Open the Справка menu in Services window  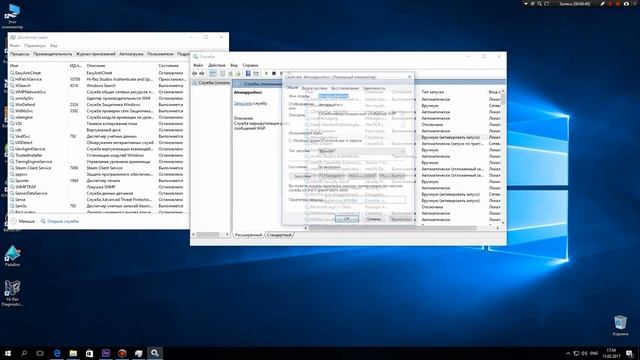click(x=250, y=65)
